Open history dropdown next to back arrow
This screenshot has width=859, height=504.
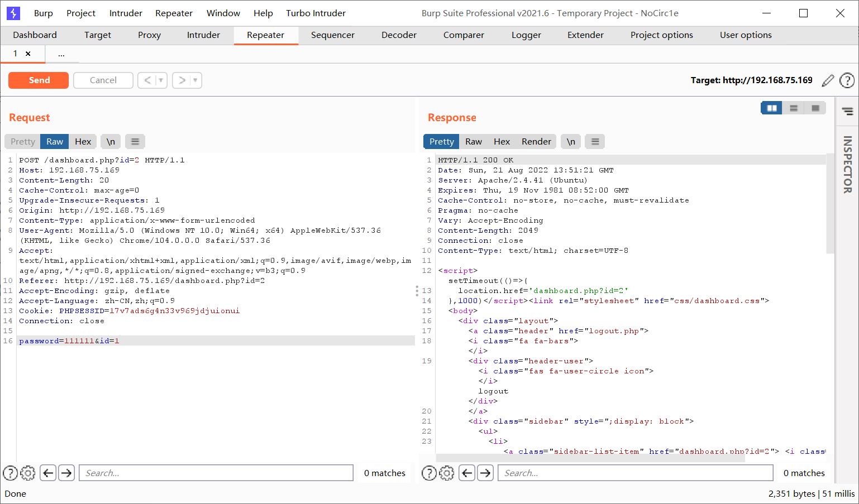(x=161, y=80)
